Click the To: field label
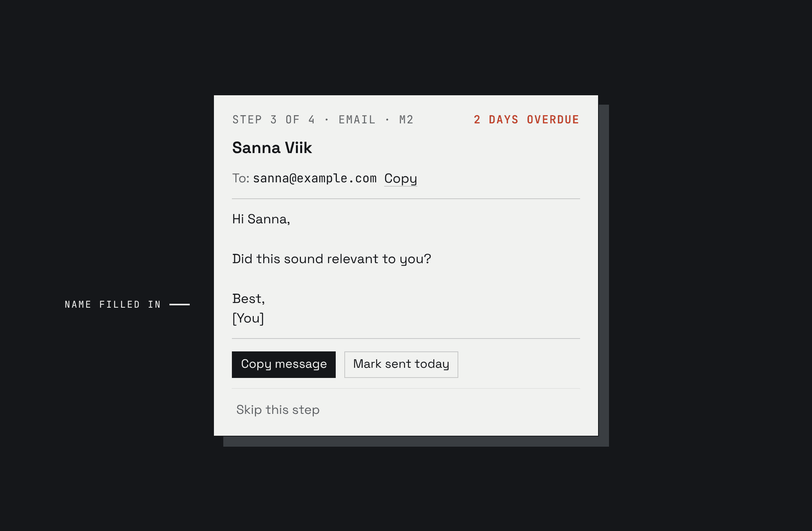Screen dimensions: 812x531 click(x=241, y=178)
